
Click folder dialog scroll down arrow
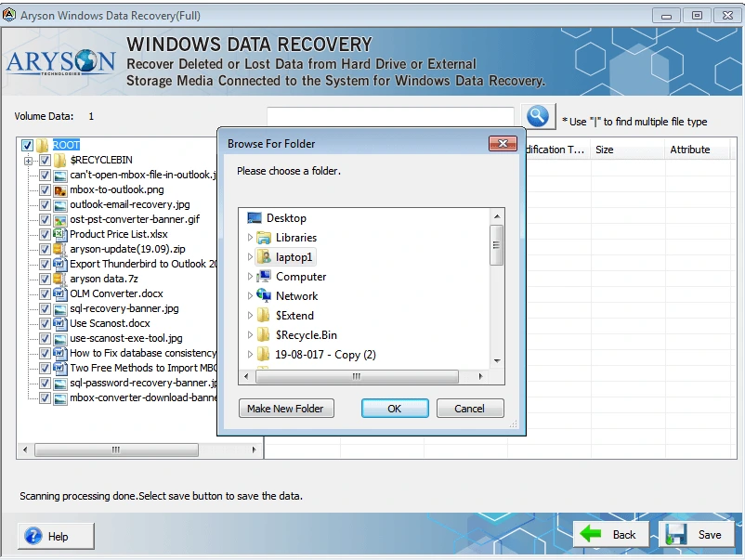click(497, 361)
